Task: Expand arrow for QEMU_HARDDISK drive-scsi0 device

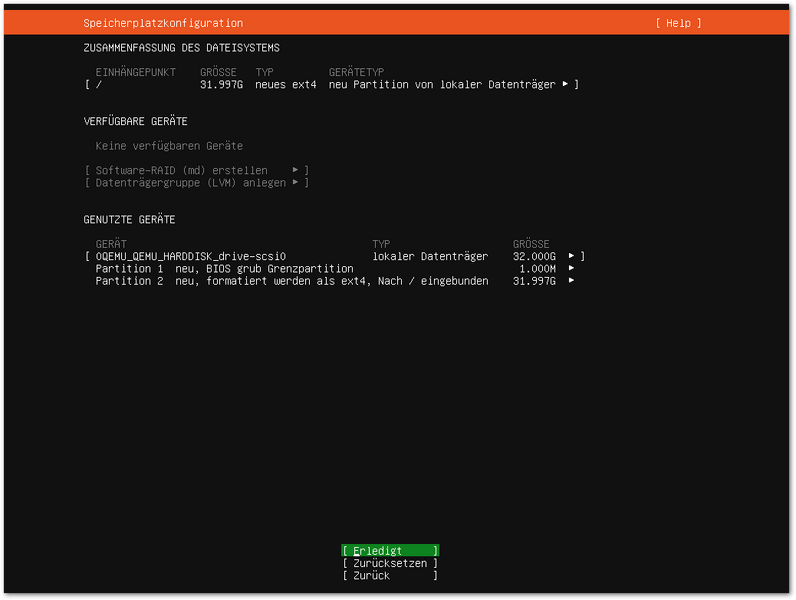Action: [571, 256]
